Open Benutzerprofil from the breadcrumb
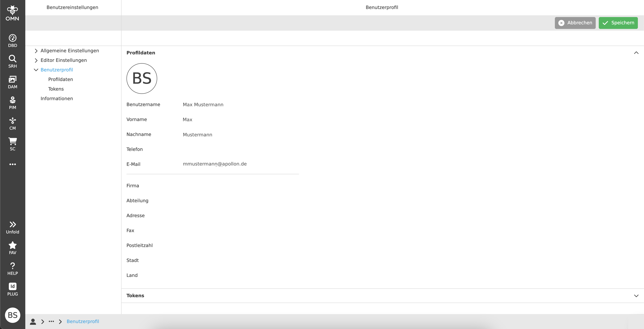The height and width of the screenshot is (329, 644). [83, 322]
